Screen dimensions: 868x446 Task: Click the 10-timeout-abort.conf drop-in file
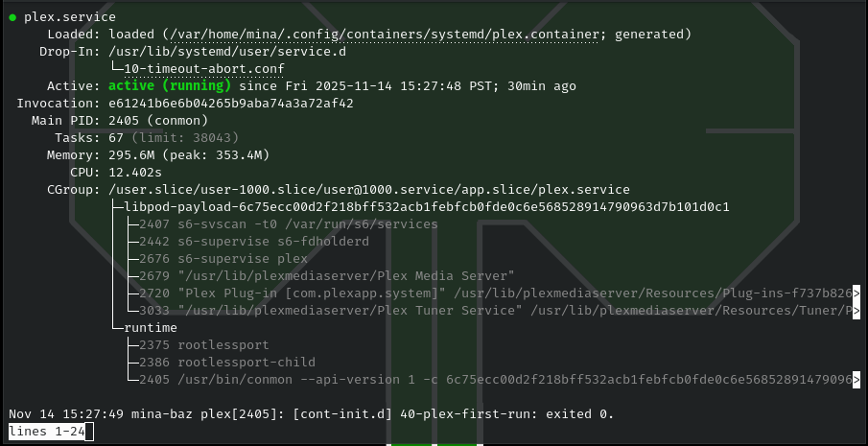click(204, 69)
